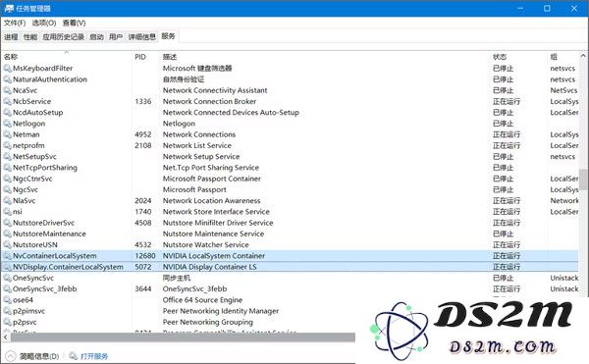Click the NaturalAuthentication service gear icon
The image size is (589, 364).
7,79
